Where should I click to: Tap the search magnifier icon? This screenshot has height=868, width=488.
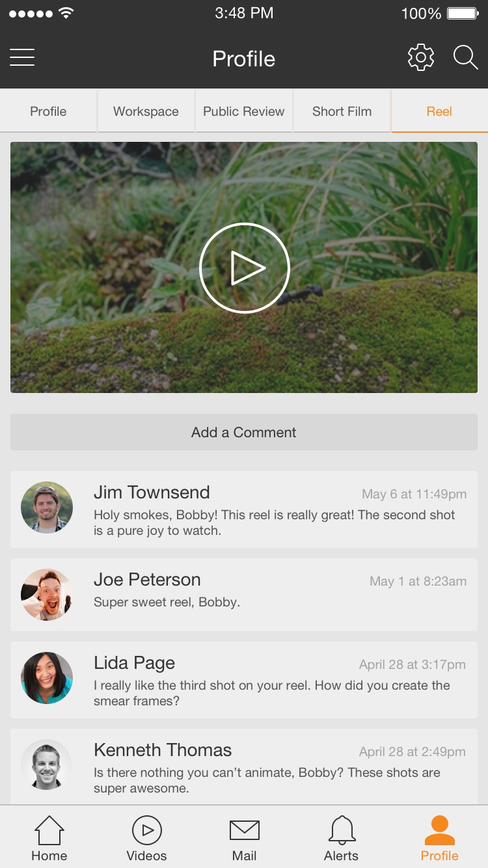tap(466, 58)
